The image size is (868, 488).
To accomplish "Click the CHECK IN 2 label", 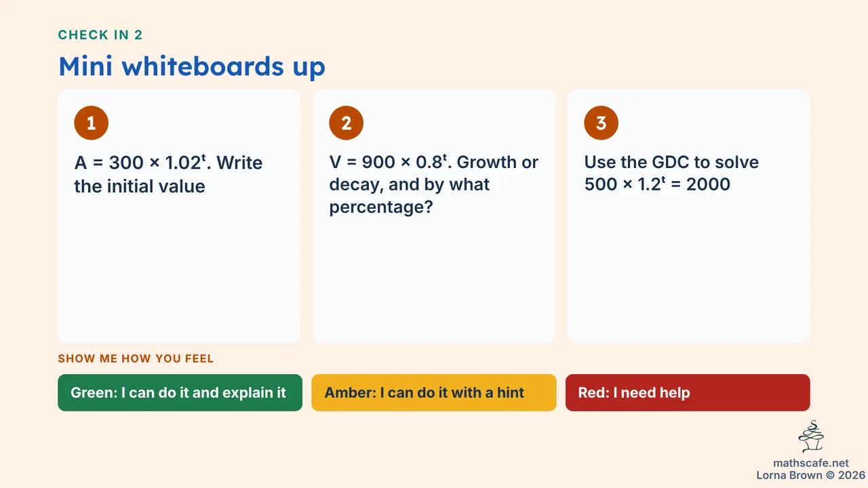I will point(100,35).
